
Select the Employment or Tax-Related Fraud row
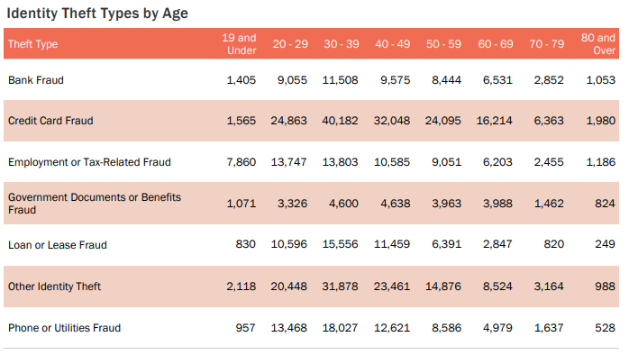(89, 162)
